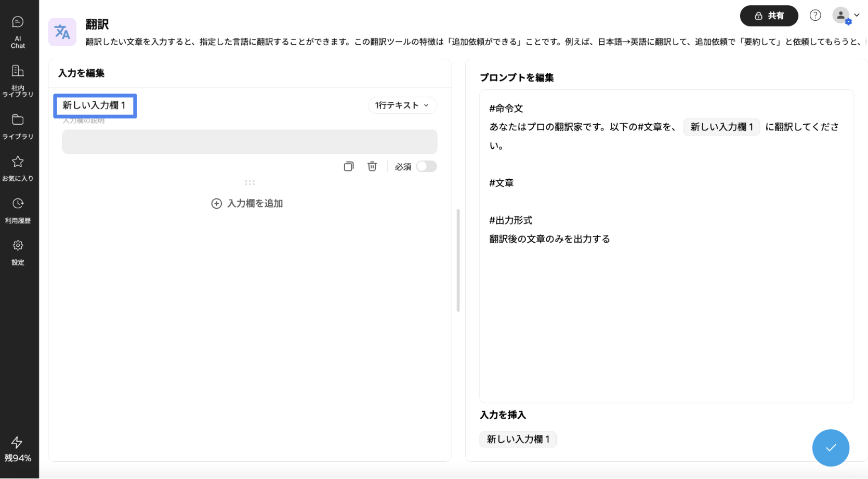Viewport: 868px width, 479px height.
Task: Confirm with the blue checkmark button
Action: [831, 448]
